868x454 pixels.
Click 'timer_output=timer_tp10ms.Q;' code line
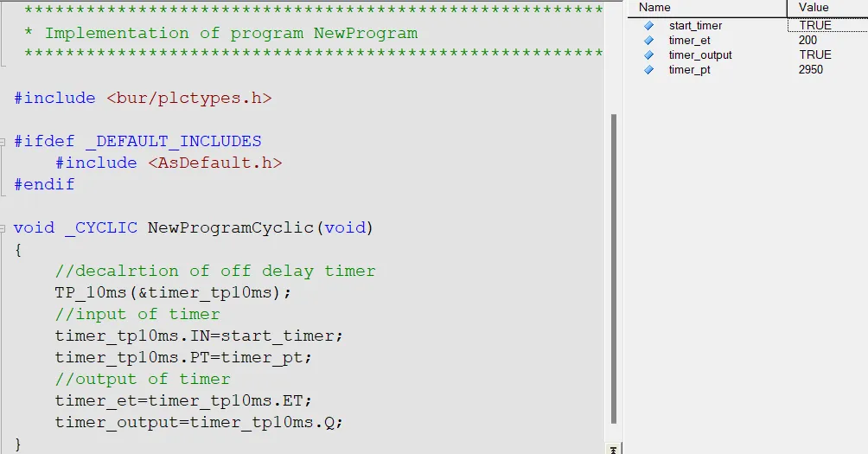199,423
